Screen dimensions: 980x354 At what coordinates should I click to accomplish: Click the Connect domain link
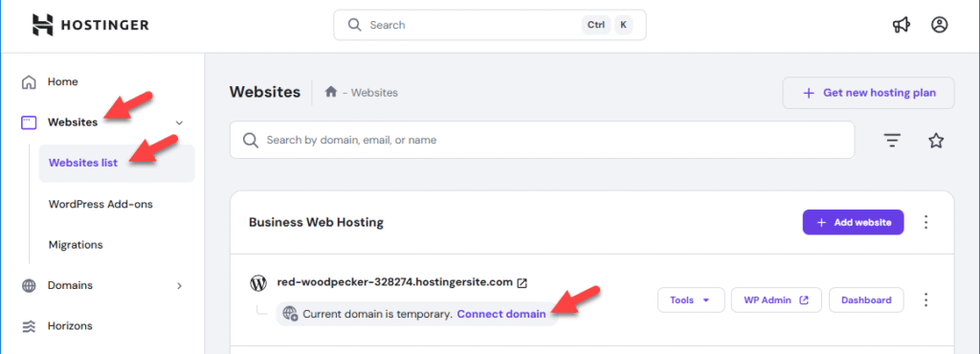click(x=501, y=314)
